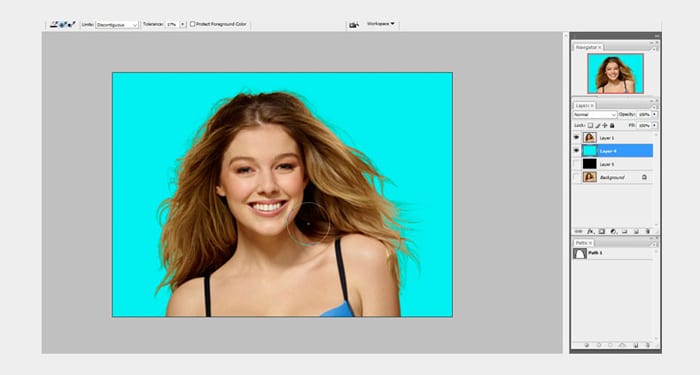The width and height of the screenshot is (700, 375).
Task: Click the Create new group icon
Action: tap(625, 231)
